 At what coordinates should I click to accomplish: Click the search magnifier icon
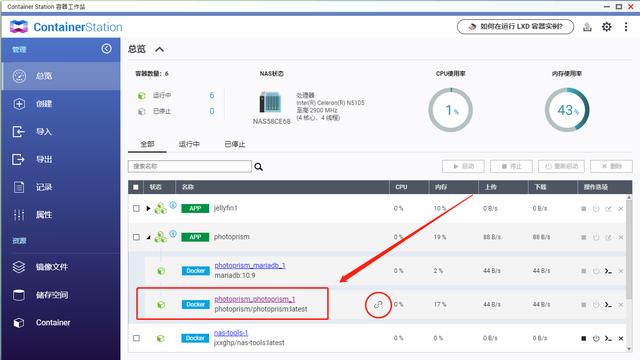click(x=258, y=167)
